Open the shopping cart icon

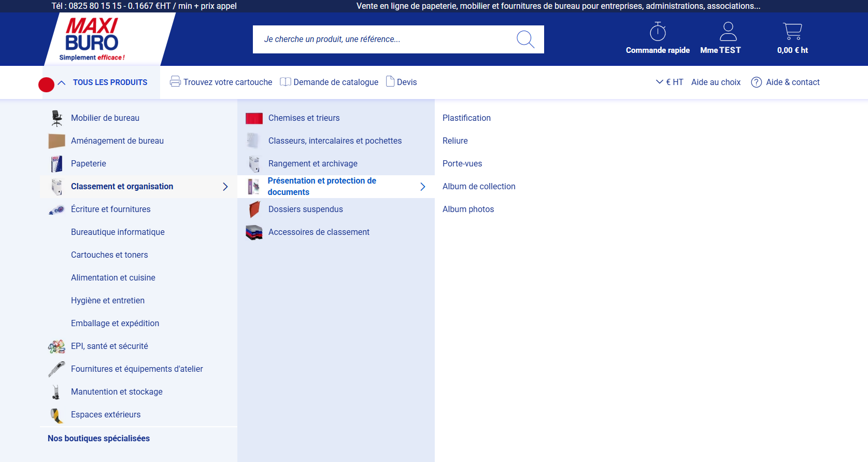pyautogui.click(x=792, y=32)
